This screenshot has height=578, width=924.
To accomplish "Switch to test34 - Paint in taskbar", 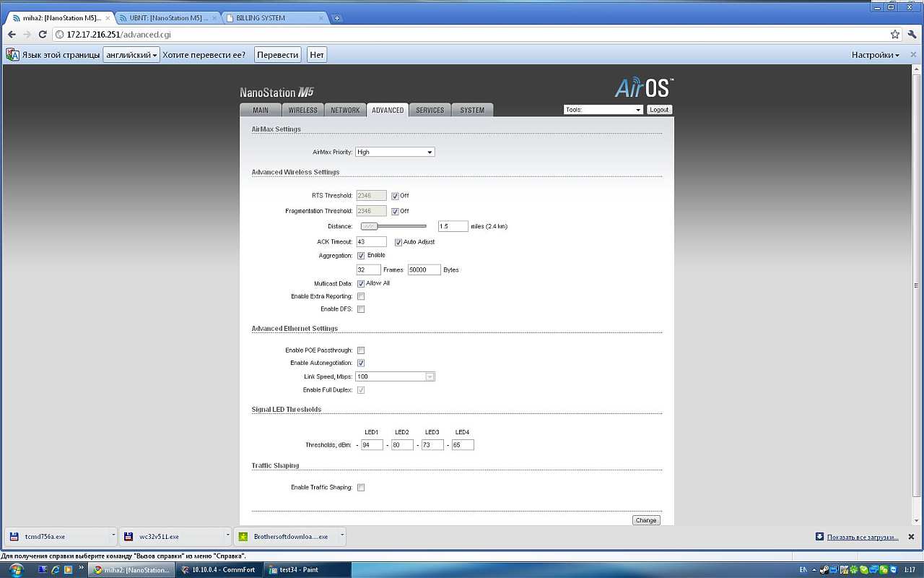I will coord(307,569).
